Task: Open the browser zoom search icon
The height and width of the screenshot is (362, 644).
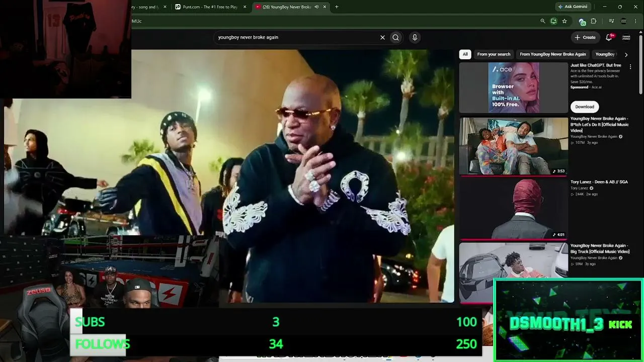Action: pos(542,21)
